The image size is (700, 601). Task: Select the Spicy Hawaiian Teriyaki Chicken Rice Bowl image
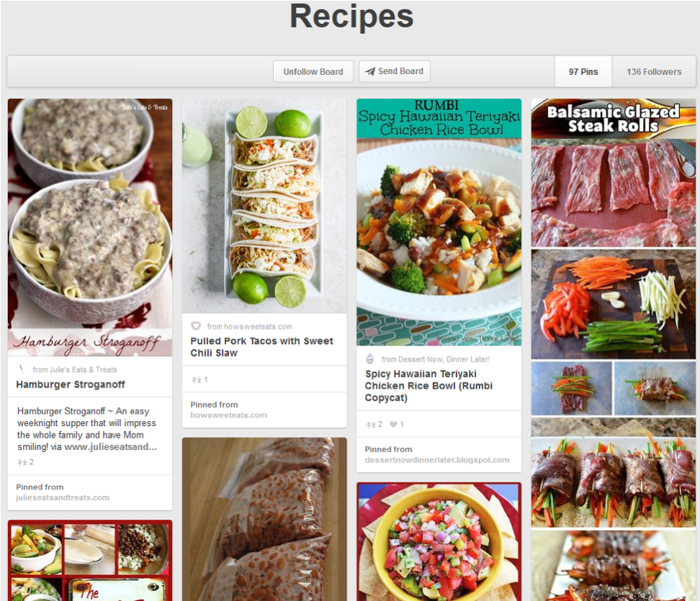point(439,222)
